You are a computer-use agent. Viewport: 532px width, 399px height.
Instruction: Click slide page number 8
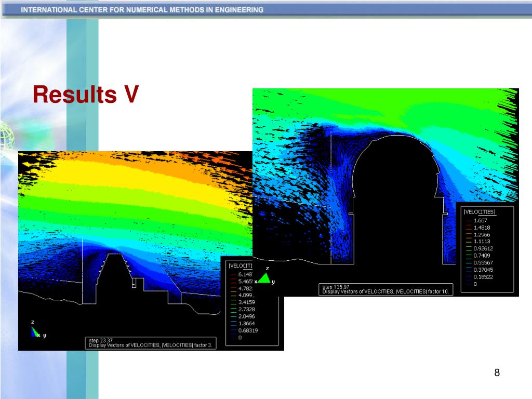[x=497, y=373]
